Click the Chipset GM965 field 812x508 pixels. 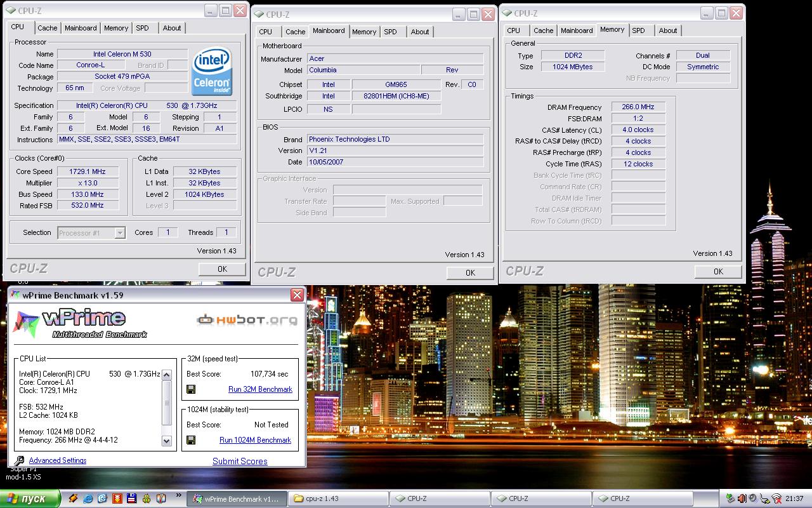pos(396,84)
